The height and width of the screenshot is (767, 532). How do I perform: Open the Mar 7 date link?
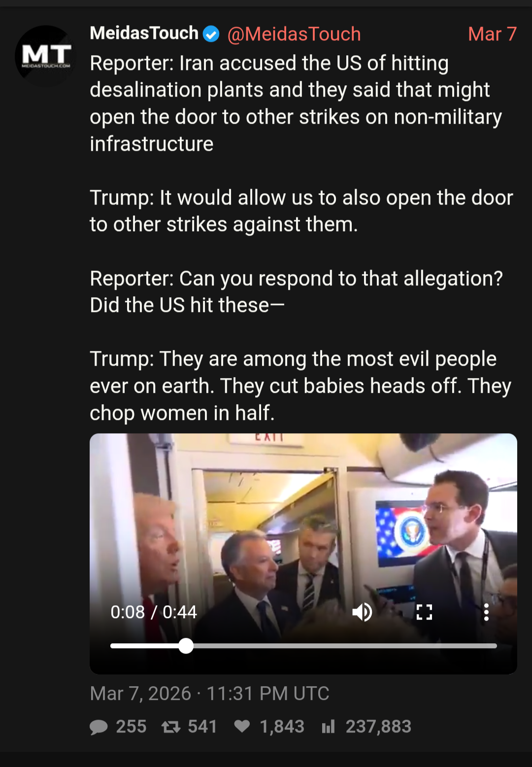(x=492, y=34)
